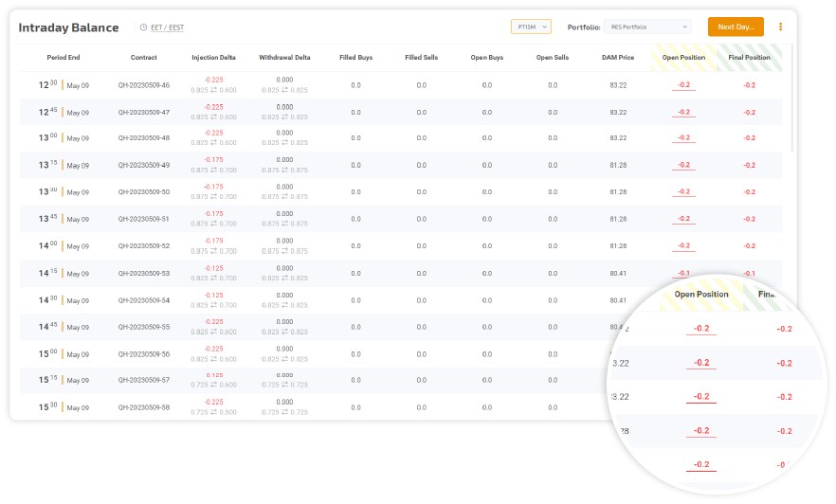Click the Filled Sells column header
Viewport: 836px width, 504px height.
pos(421,58)
